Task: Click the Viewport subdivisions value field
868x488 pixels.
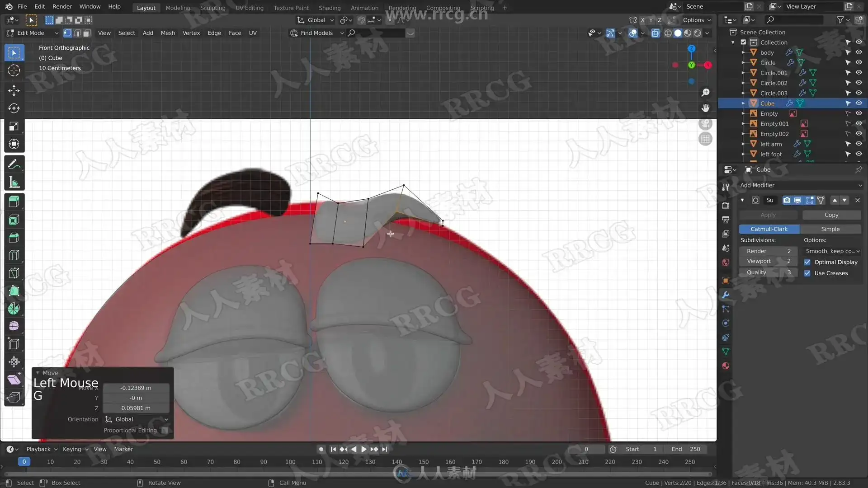Action: 768,261
